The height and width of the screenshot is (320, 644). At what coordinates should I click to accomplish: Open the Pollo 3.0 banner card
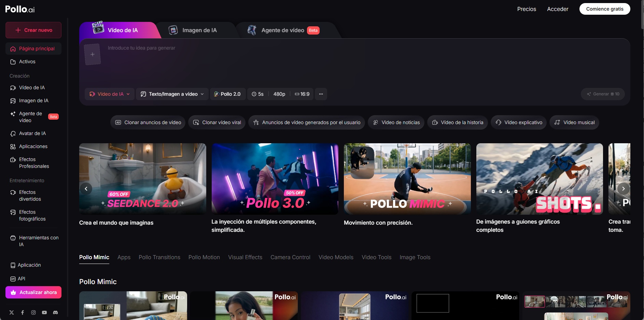275,179
